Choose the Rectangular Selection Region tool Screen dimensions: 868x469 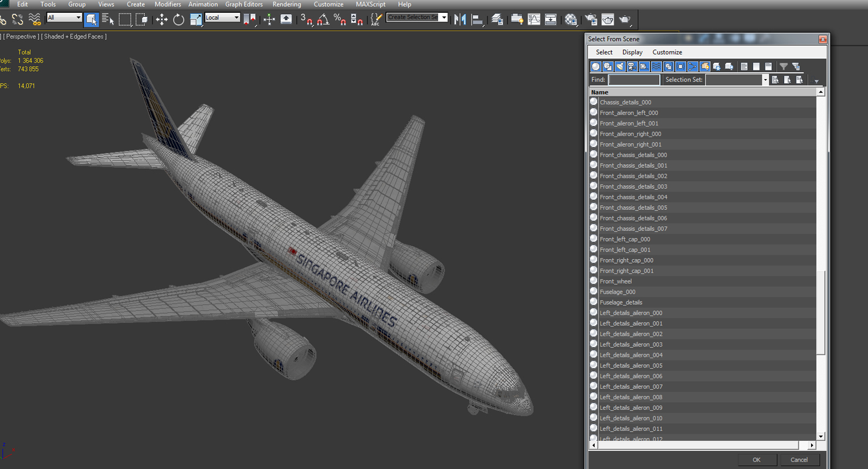pyautogui.click(x=125, y=19)
